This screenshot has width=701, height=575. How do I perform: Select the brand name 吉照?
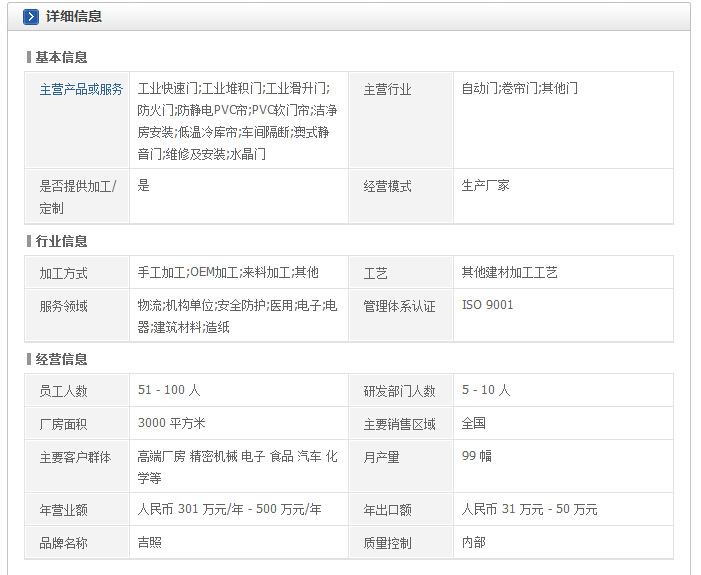click(x=149, y=542)
